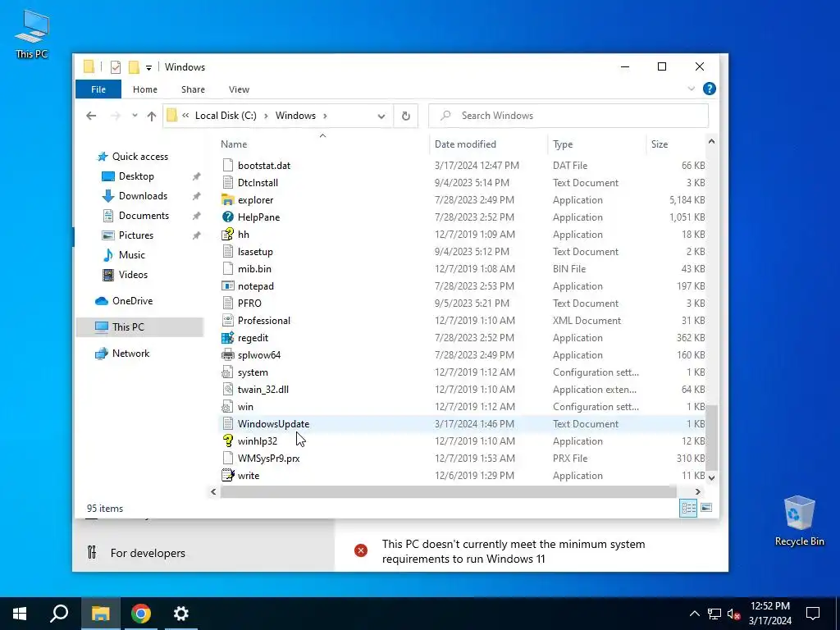Open taskbar Search magnifier
The width and height of the screenshot is (840, 630).
(59, 614)
